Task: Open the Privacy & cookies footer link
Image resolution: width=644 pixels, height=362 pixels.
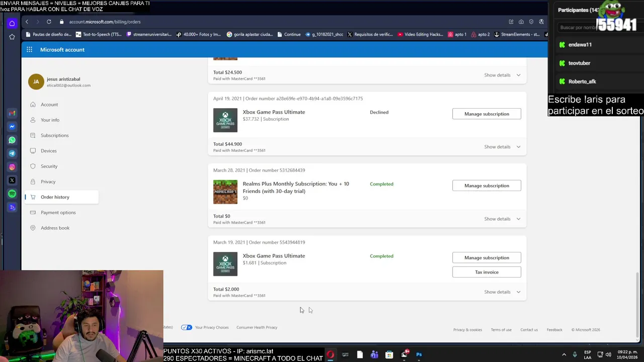Action: [467, 330]
